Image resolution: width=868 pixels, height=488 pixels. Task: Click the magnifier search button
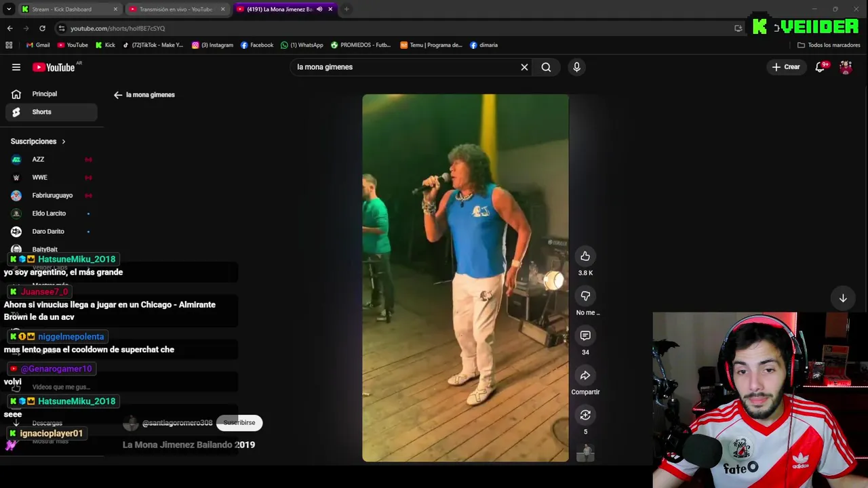click(546, 67)
